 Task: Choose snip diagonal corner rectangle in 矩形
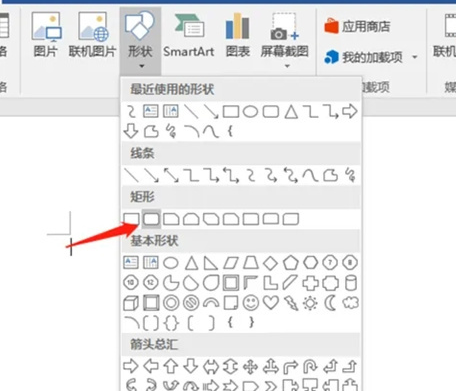tap(211, 219)
